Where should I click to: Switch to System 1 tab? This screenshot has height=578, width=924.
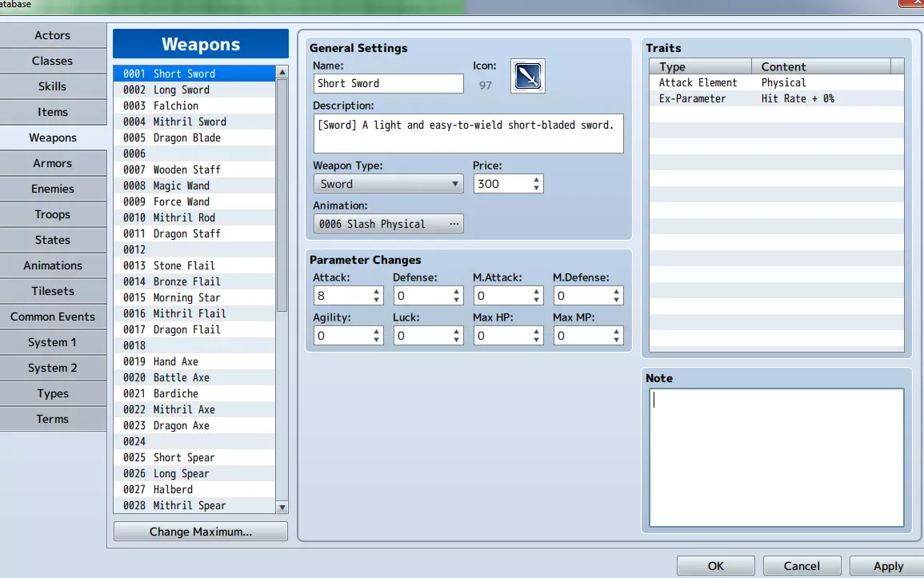[x=53, y=342]
